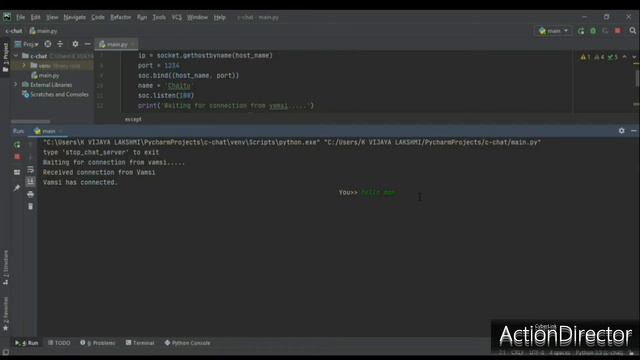Open the Edit menu
The image size is (640, 360).
coord(36,17)
